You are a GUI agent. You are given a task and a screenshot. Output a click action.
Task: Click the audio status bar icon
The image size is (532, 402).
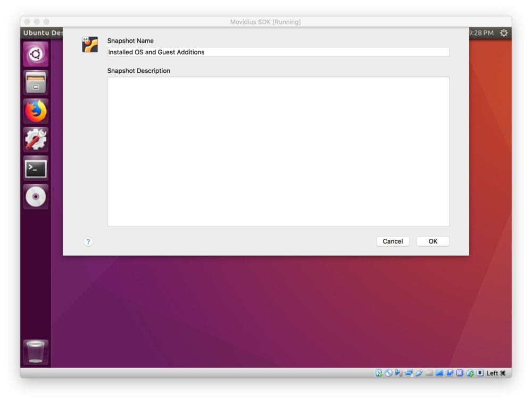tap(399, 373)
